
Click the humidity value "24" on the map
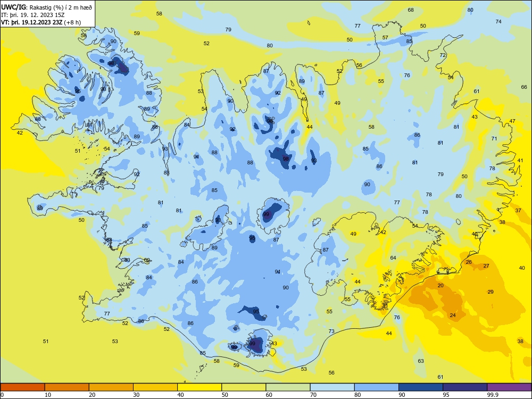point(453,315)
